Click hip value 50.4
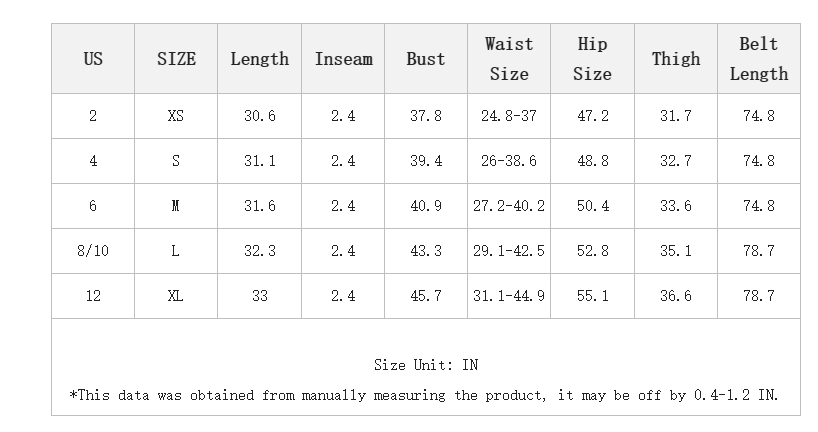Viewport: 818px width, 432px height. click(x=592, y=206)
